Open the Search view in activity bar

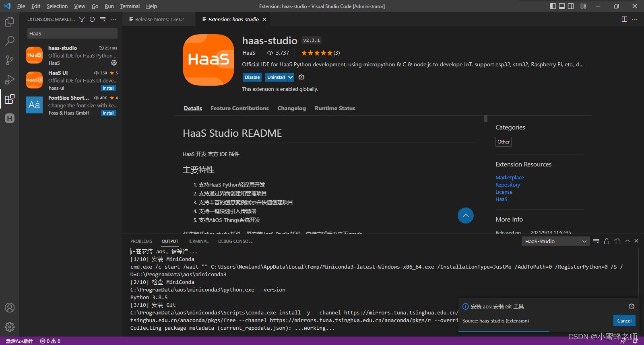tap(10, 41)
